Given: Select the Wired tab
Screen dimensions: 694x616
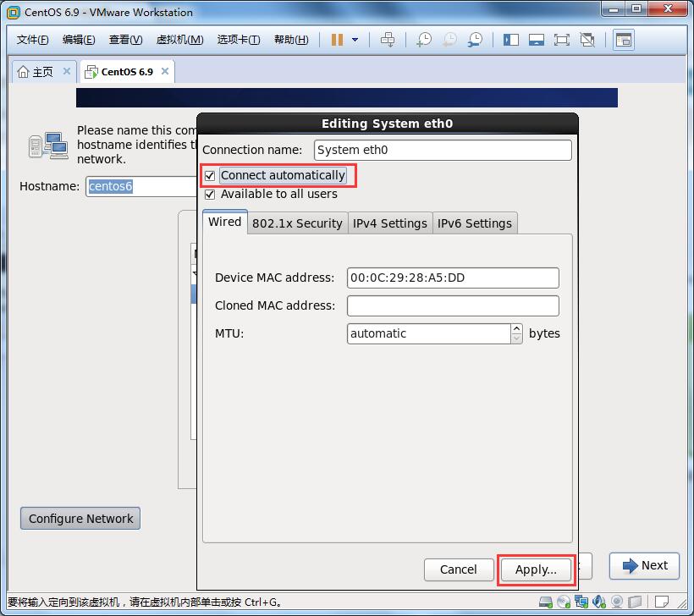Looking at the screenshot, I should pyautogui.click(x=225, y=222).
